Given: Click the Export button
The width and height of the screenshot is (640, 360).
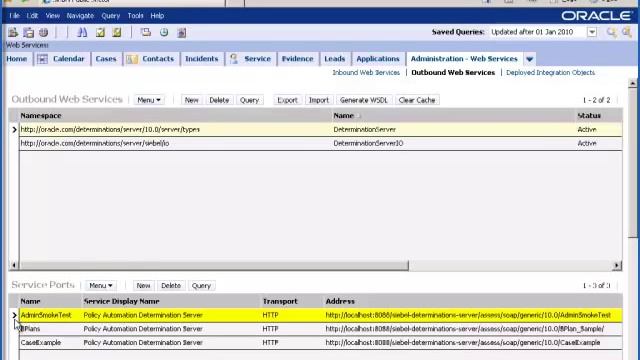Looking at the screenshot, I should pyautogui.click(x=287, y=100).
